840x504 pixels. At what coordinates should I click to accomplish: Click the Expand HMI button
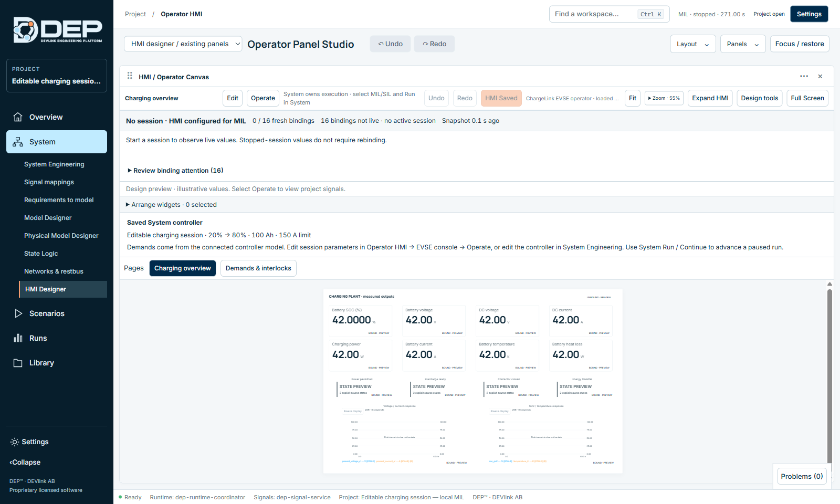[x=710, y=98]
